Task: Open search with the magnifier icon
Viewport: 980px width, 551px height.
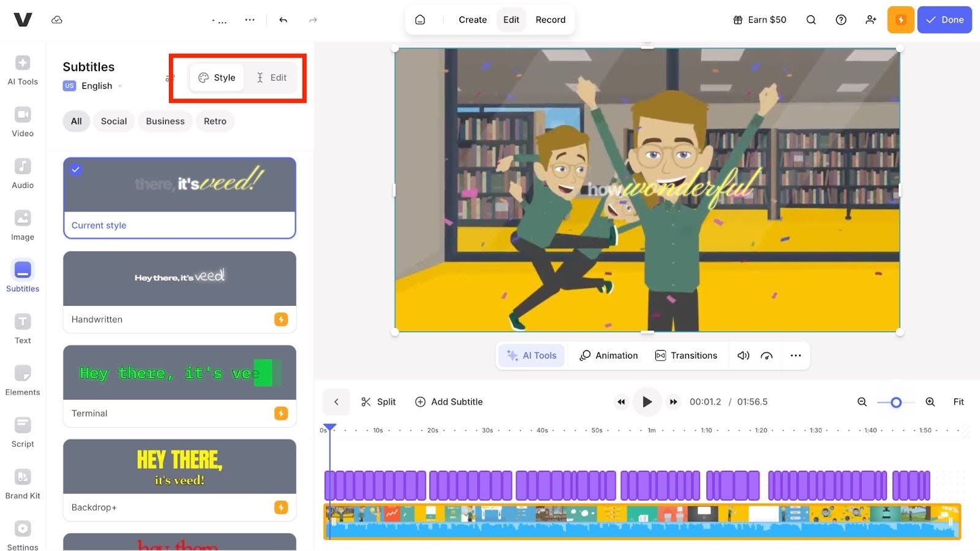Action: tap(811, 20)
